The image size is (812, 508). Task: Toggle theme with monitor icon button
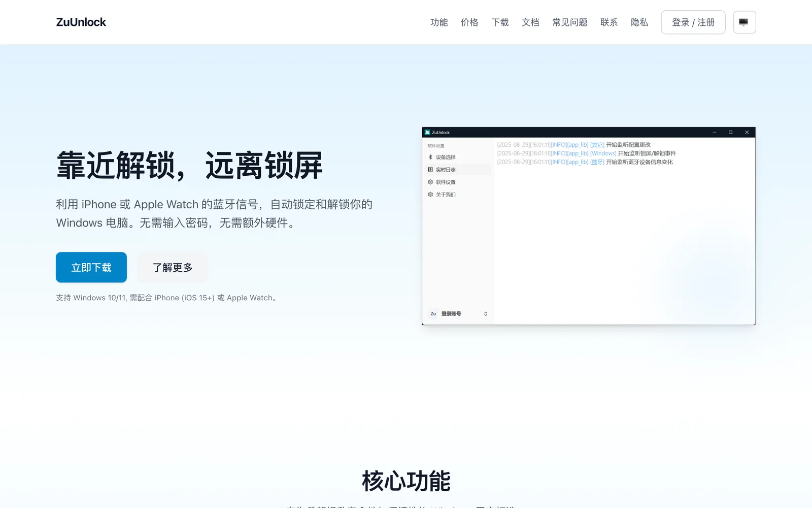click(x=745, y=22)
